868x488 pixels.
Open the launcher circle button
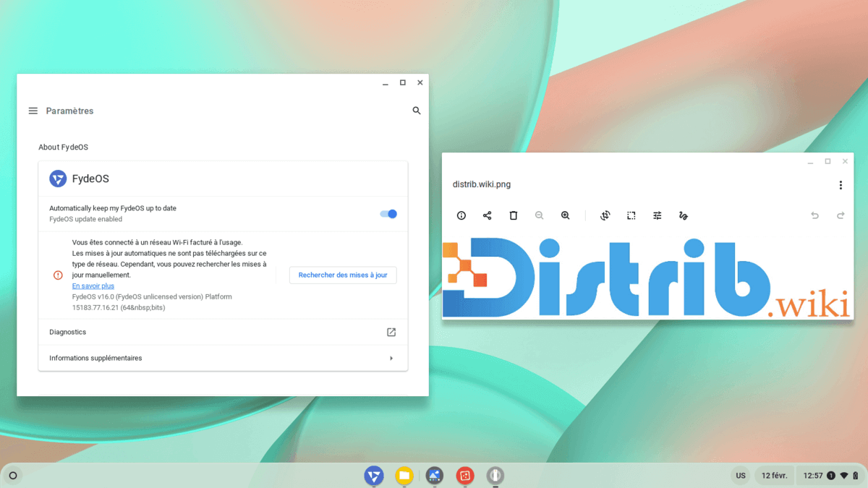(x=13, y=476)
